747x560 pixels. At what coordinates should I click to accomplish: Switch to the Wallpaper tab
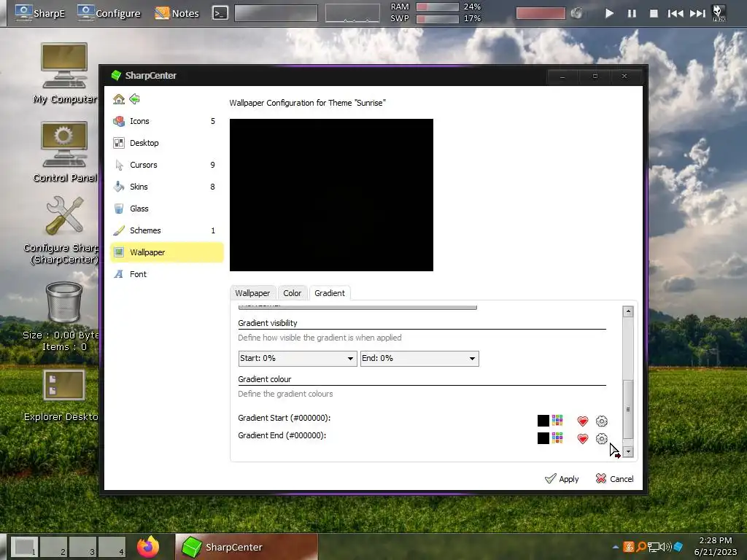[x=252, y=293]
